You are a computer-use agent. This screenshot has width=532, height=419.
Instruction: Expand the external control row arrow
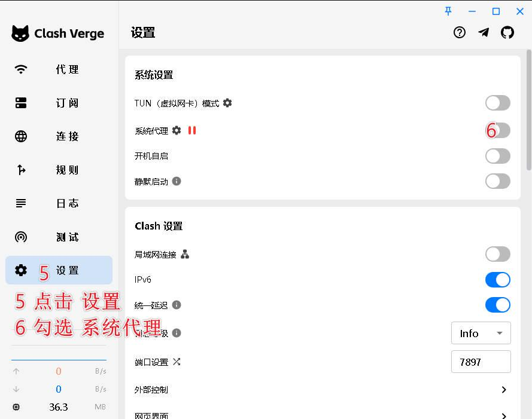click(x=504, y=390)
